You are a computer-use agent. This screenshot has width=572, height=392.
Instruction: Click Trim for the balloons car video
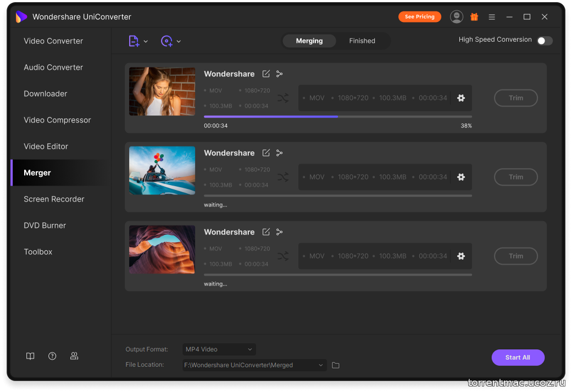click(x=516, y=177)
